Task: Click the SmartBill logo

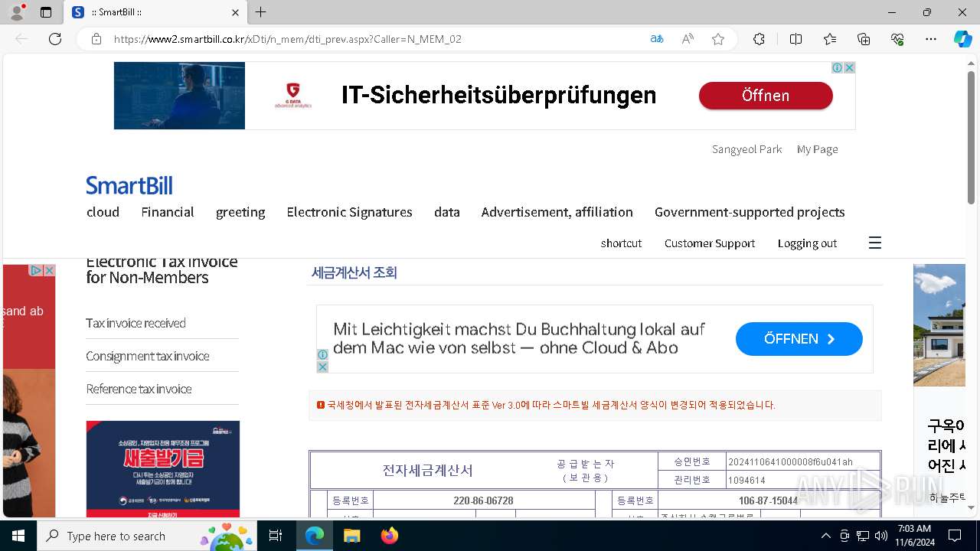Action: [x=129, y=185]
